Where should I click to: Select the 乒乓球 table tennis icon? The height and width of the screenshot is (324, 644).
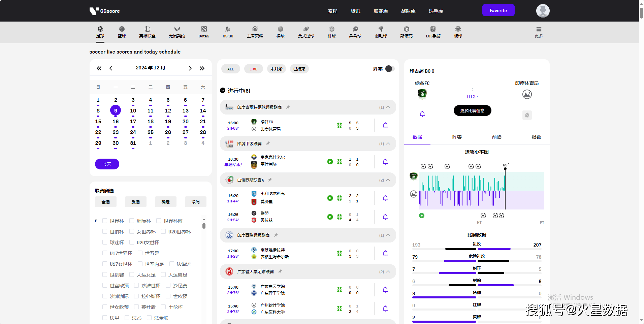pos(355,32)
